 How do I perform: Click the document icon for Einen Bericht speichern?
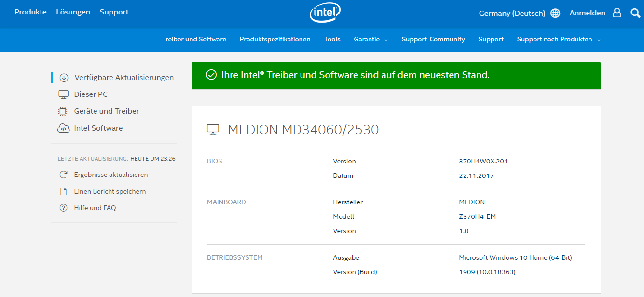(x=63, y=191)
